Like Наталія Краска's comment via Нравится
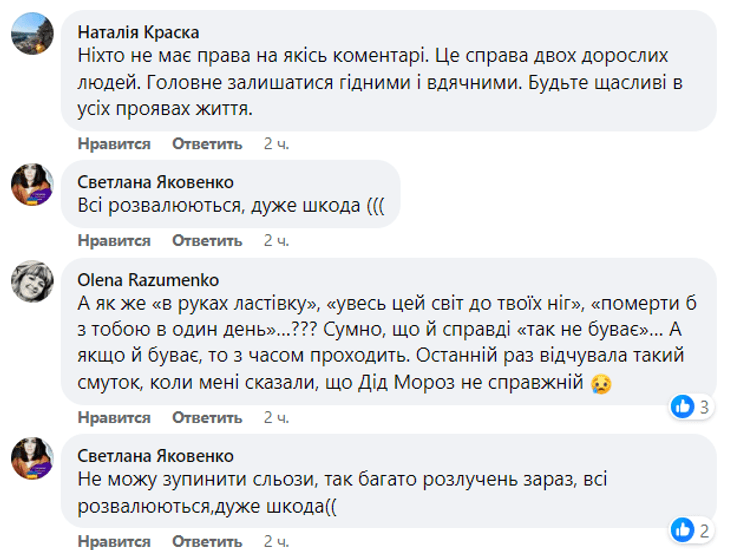This screenshot has width=740, height=550. (x=114, y=144)
